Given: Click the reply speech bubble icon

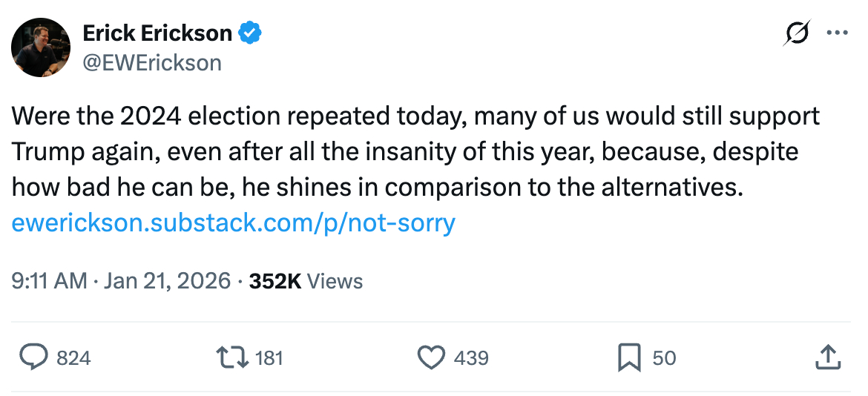Looking at the screenshot, I should 33,357.
